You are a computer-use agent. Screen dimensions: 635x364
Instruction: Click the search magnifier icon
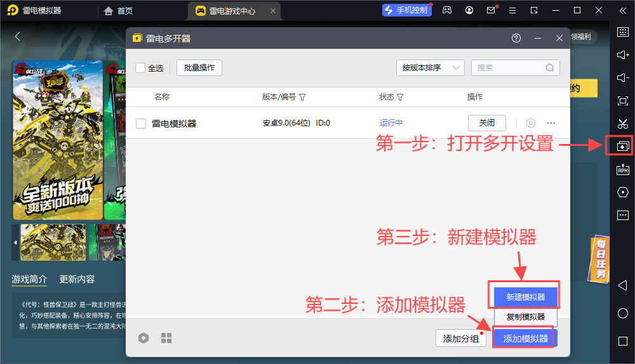[549, 68]
